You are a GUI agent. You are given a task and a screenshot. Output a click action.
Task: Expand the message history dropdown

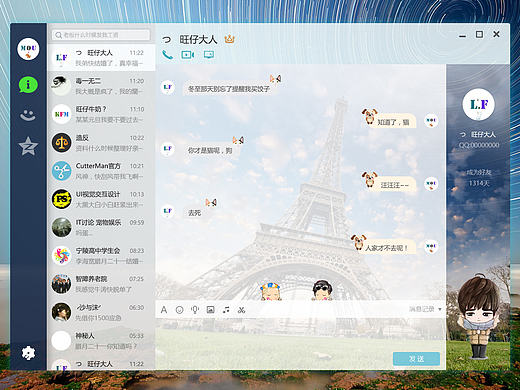[x=425, y=309]
